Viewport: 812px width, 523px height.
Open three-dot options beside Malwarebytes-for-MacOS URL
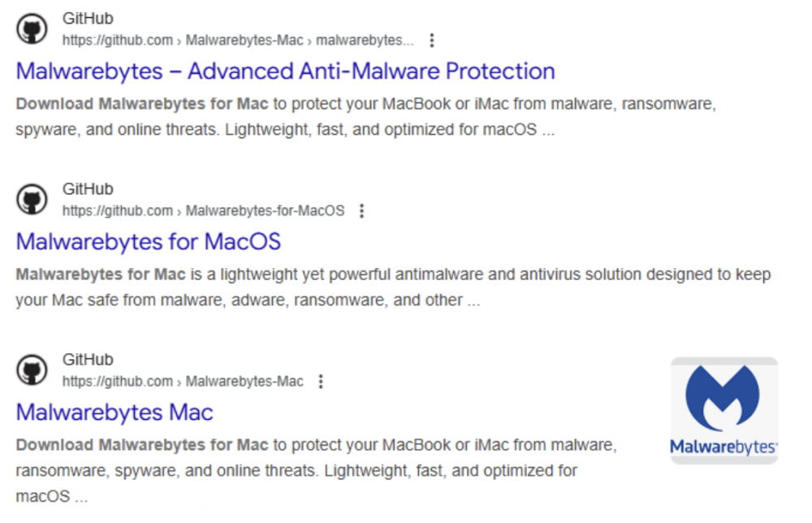click(362, 211)
